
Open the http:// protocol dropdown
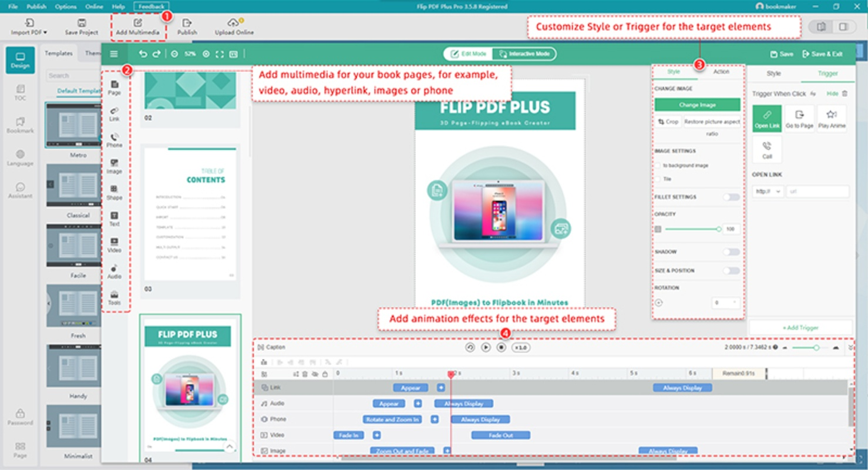768,192
